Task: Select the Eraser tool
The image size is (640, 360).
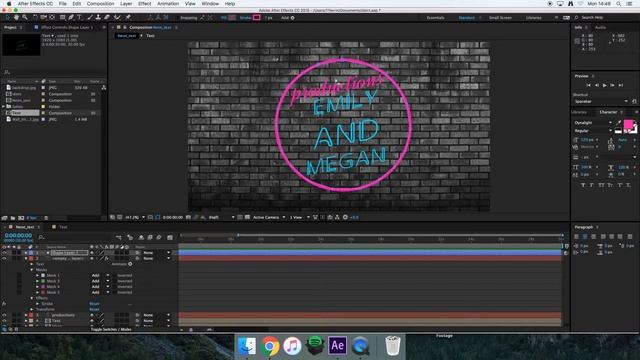Action: [x=107, y=18]
